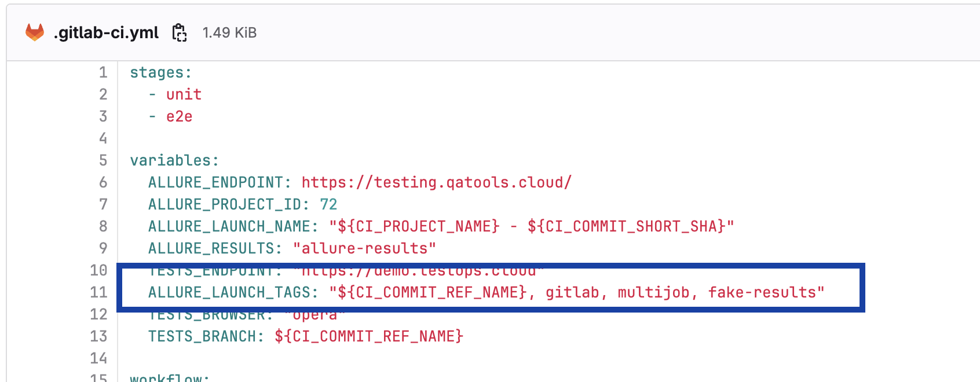Select line number 6
The height and width of the screenshot is (382, 980).
click(x=103, y=182)
